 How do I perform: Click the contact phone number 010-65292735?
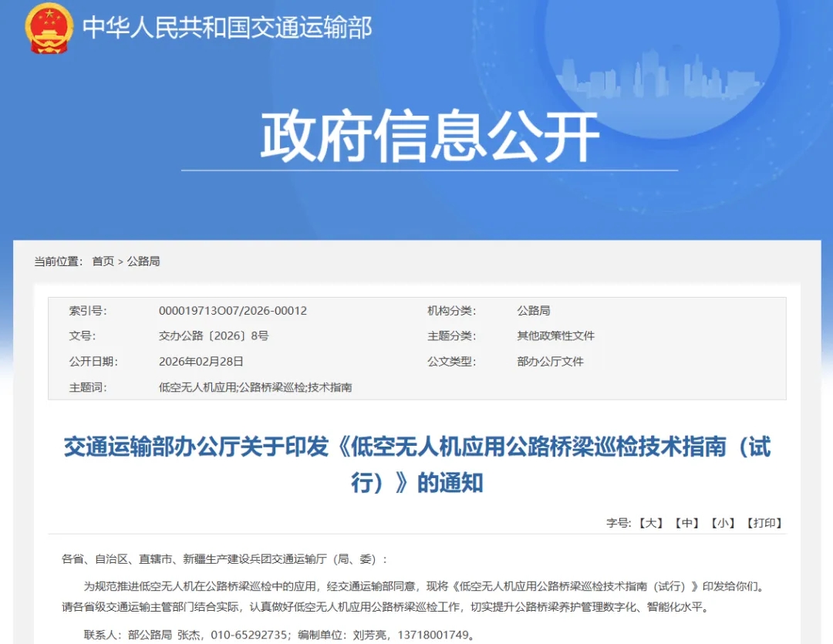point(245,636)
